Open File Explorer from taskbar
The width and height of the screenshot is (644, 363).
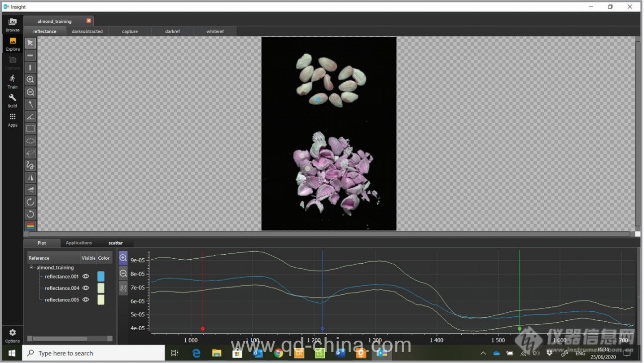pos(216,353)
